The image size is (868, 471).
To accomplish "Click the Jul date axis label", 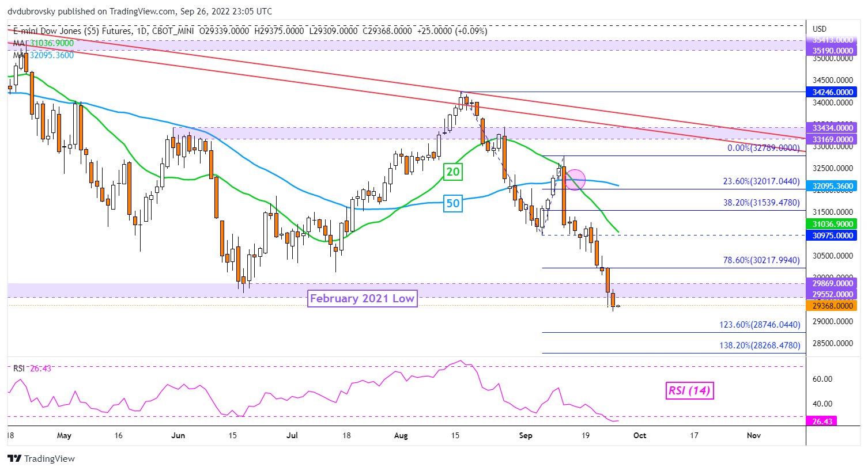I will pos(292,435).
